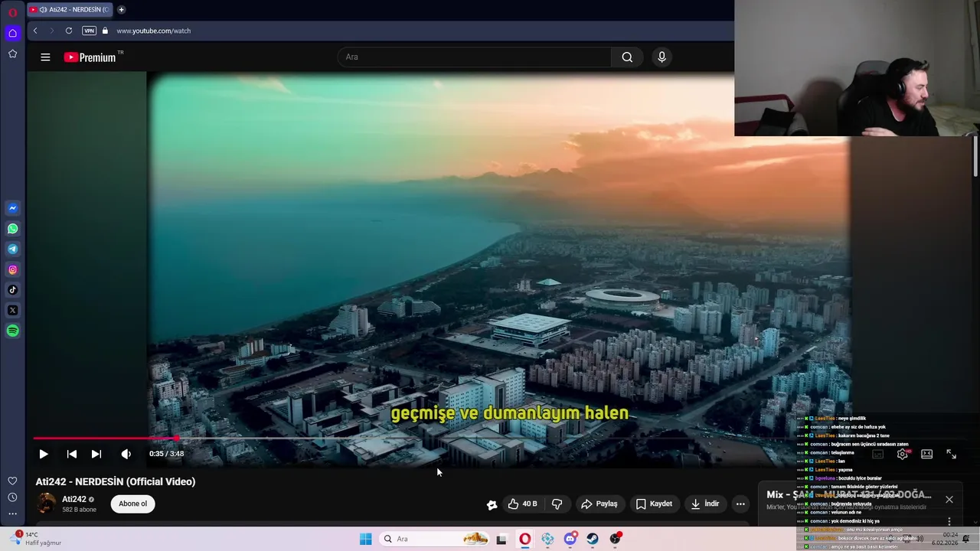Click the taskbar Ara search field
Image resolution: width=980 pixels, height=551 pixels.
[x=435, y=539]
